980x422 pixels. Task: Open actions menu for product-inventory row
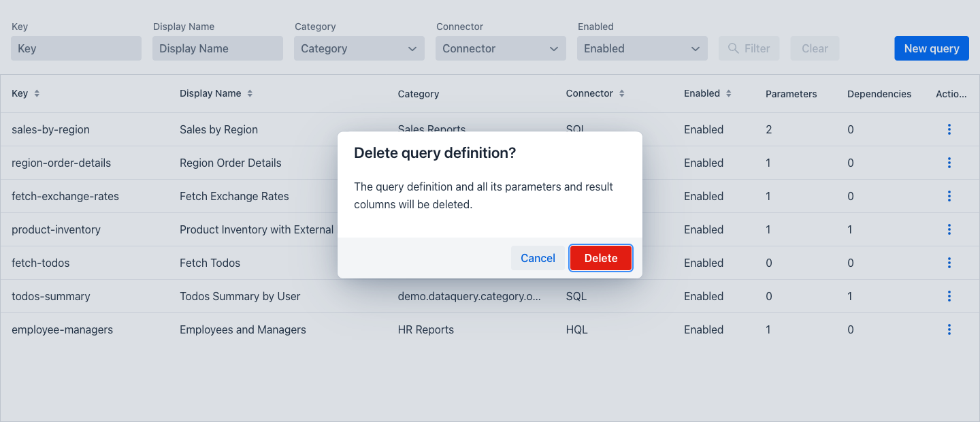click(x=949, y=229)
